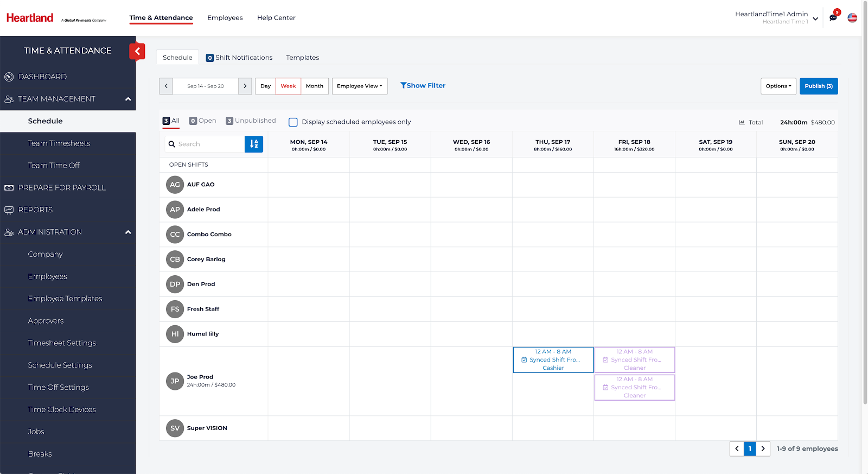The image size is (868, 474).
Task: Collapse the Team Management section
Action: [x=128, y=99]
